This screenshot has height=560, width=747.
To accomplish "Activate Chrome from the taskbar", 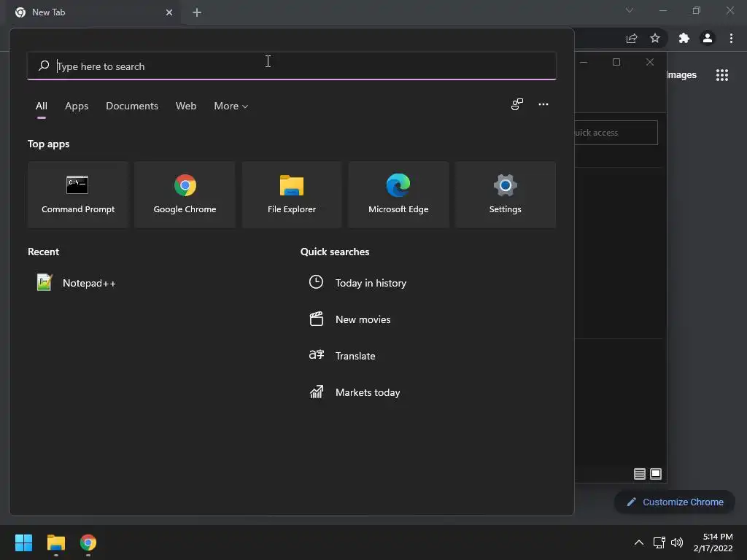I will 88,542.
